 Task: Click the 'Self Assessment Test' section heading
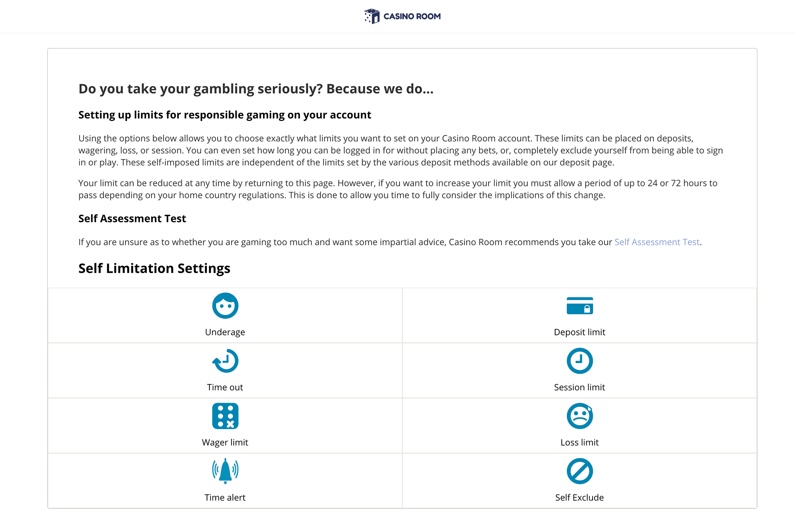[x=132, y=219]
